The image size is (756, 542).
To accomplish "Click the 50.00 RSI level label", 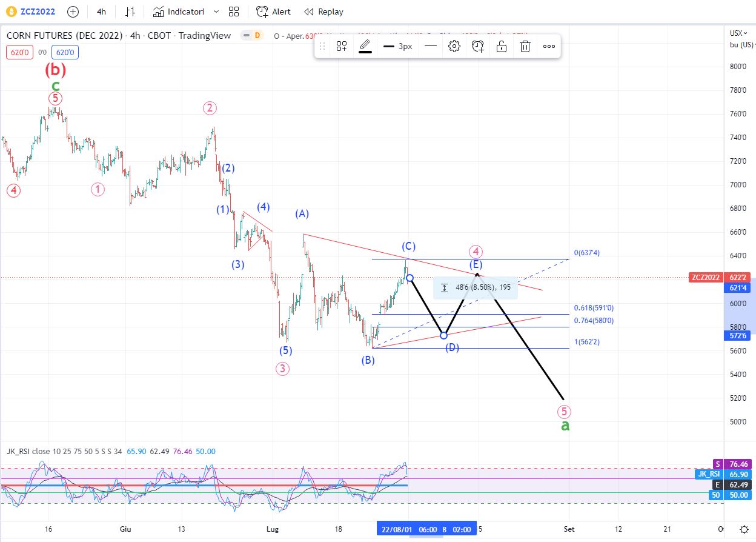I will [738, 495].
